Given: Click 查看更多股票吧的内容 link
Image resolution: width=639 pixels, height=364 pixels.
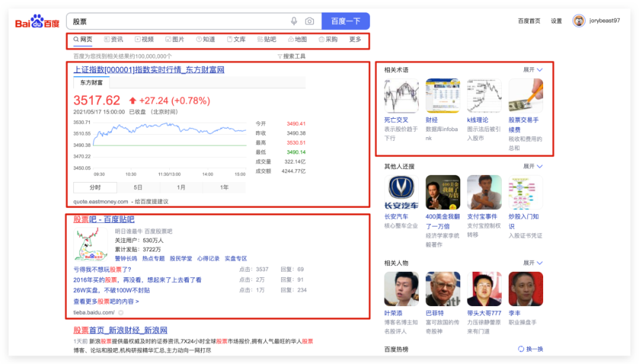Looking at the screenshot, I should click(106, 302).
